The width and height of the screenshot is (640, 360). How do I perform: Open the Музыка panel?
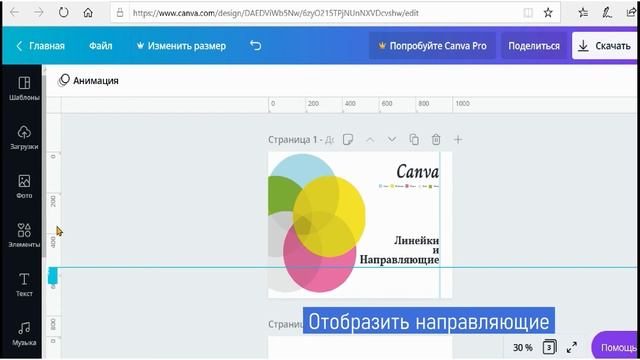[24, 333]
